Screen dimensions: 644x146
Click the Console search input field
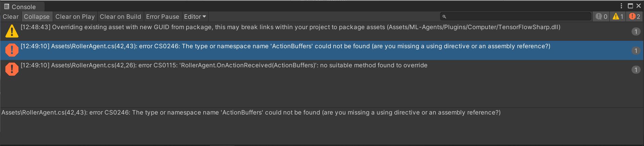click(x=516, y=16)
